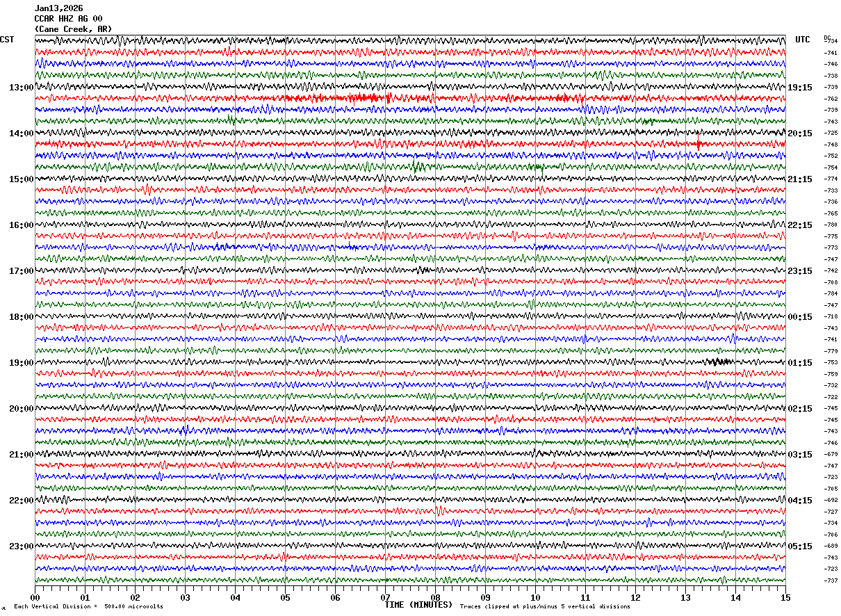Click the DC offset value -737
Image resolution: width=841 pixels, height=616 pixels.
(831, 581)
